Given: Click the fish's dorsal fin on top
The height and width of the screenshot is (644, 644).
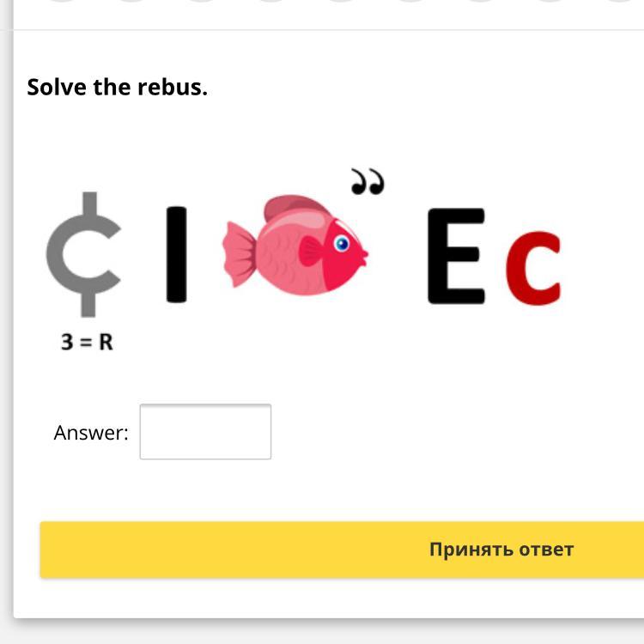Looking at the screenshot, I should click(295, 207).
